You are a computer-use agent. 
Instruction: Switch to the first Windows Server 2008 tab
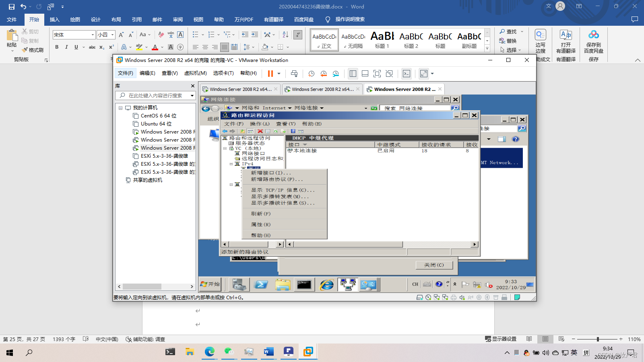point(240,89)
